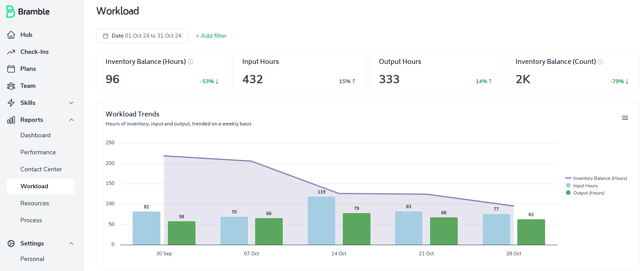Click info icon beside Inventory Balance (Hours)
644x271 pixels.
pyautogui.click(x=191, y=62)
